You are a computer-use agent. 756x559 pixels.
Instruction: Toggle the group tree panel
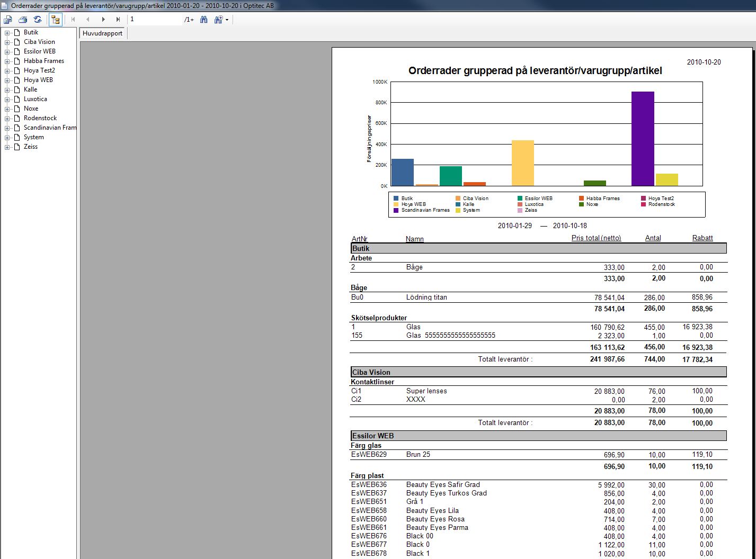coord(55,20)
